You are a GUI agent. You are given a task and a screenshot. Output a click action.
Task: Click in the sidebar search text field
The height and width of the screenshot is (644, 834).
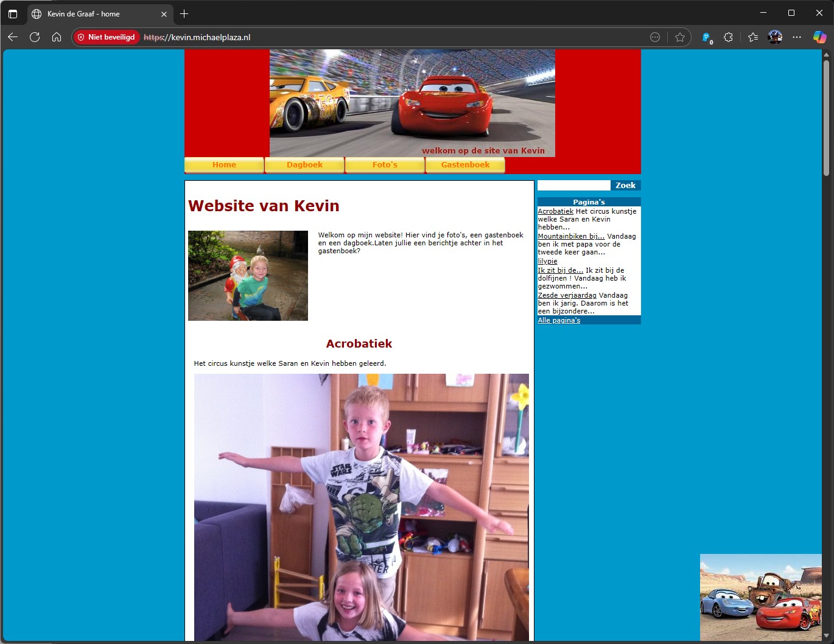(x=573, y=186)
